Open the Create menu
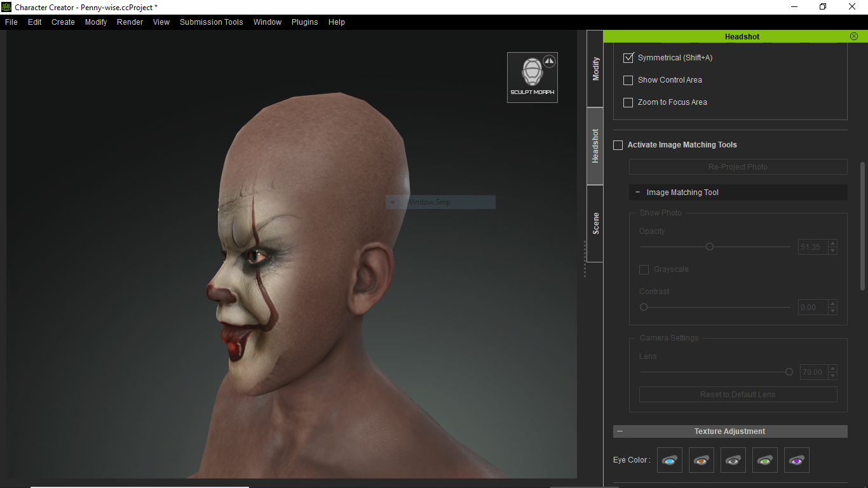868x488 pixels. tap(63, 22)
